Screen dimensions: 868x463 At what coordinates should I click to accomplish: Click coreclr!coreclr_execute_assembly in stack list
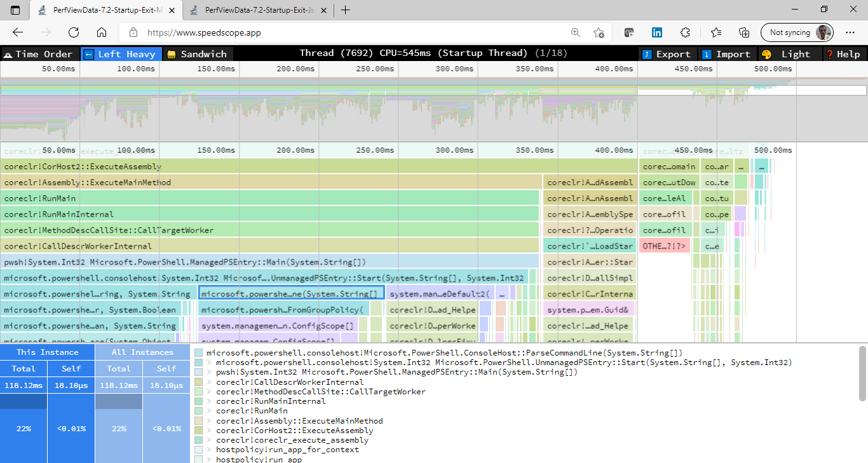(x=292, y=440)
